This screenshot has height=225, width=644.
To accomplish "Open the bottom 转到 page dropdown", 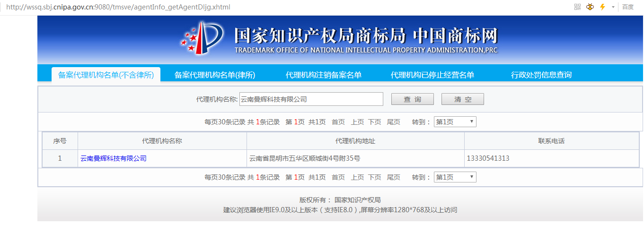I will point(455,177).
